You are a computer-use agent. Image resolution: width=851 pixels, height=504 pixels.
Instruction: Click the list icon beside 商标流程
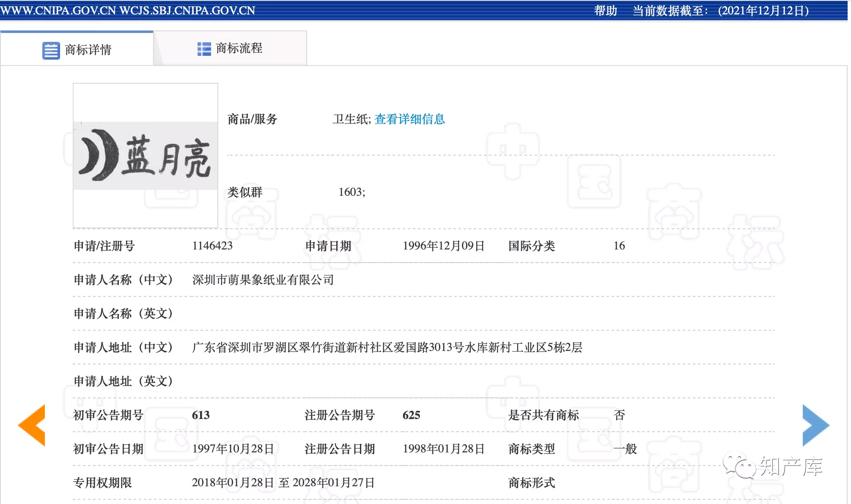coord(204,49)
